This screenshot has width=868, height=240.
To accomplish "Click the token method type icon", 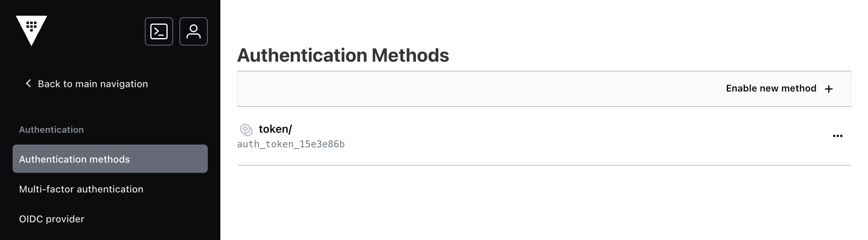I will tap(246, 129).
